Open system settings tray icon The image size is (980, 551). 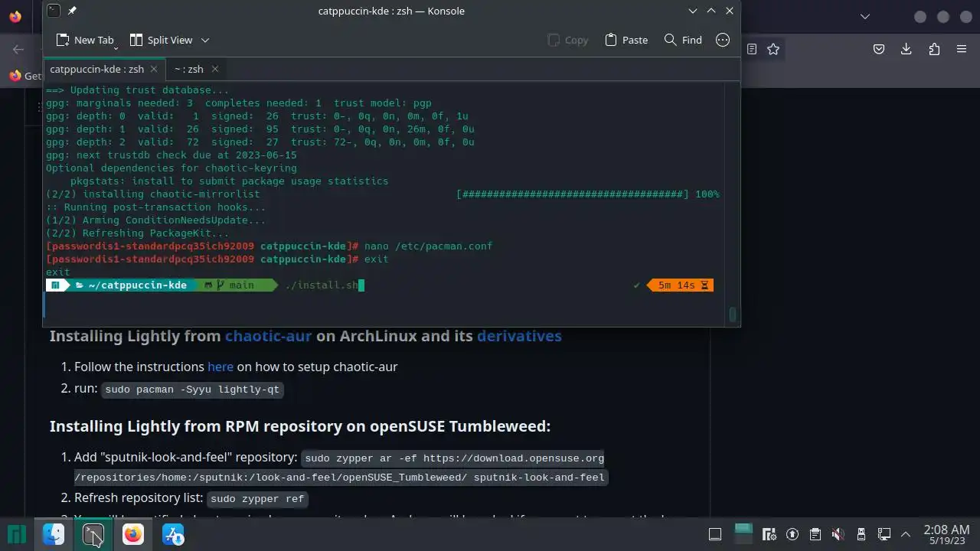pos(770,534)
